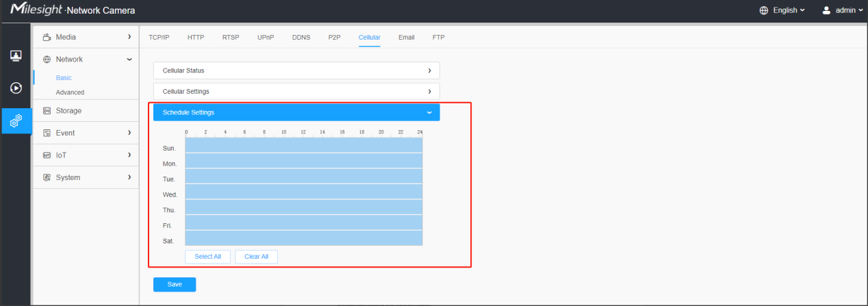Select Basic under Network
868x306 pixels.
coord(64,78)
